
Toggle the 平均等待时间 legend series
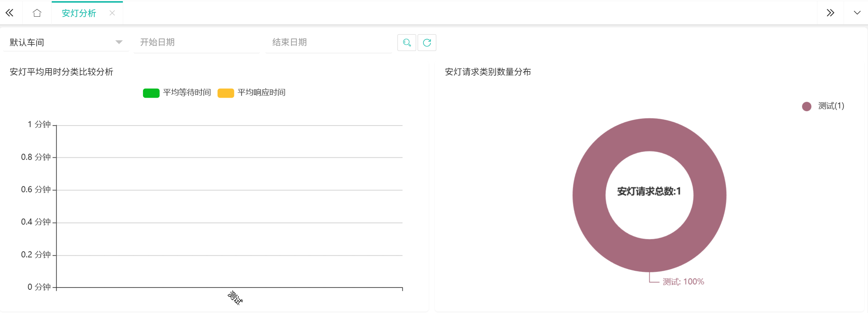[187, 92]
